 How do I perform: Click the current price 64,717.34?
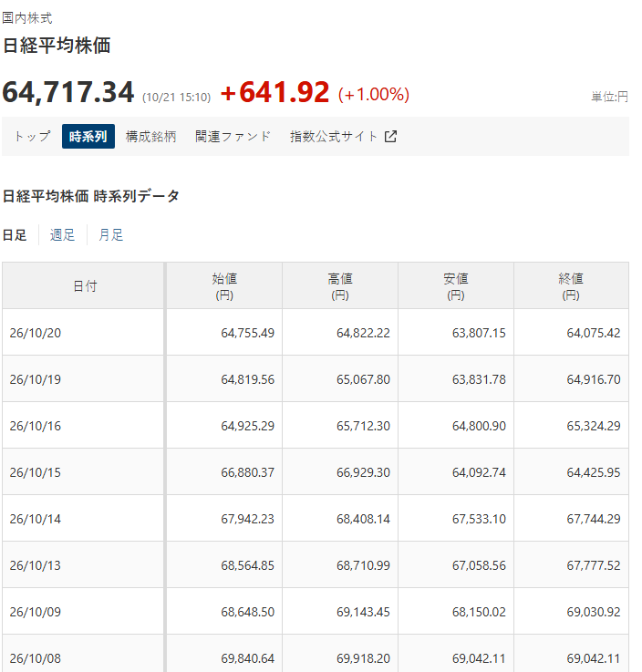click(68, 92)
